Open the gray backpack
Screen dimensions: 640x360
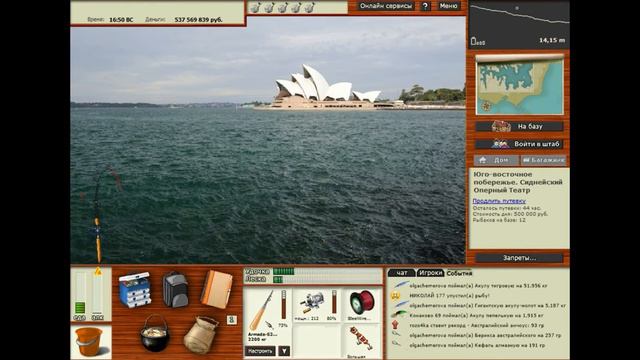click(176, 290)
